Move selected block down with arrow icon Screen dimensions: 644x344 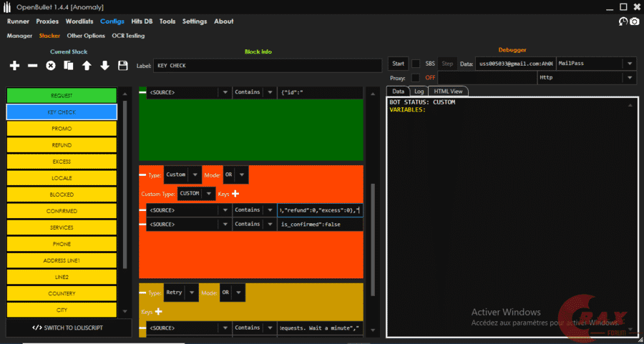click(104, 66)
